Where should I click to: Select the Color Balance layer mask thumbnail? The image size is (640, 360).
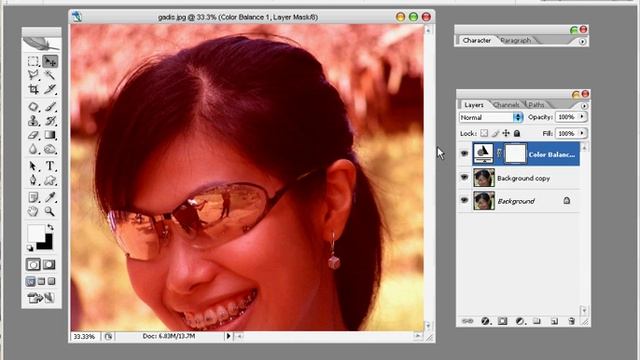click(x=516, y=154)
